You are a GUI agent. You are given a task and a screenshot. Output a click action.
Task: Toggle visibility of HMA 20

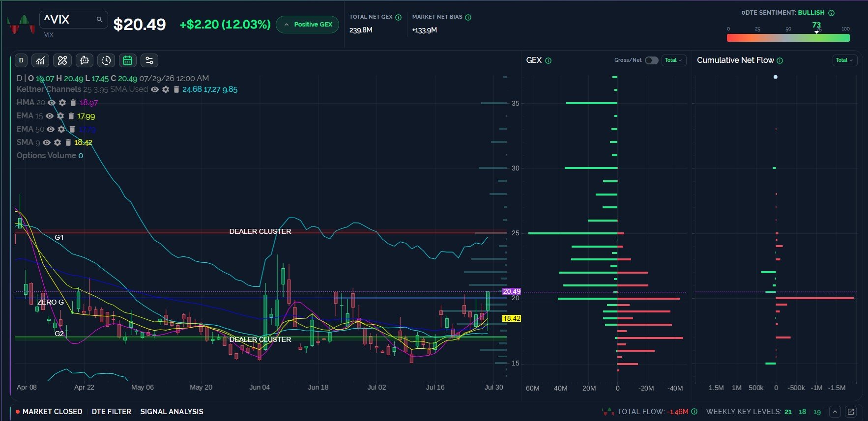point(52,103)
